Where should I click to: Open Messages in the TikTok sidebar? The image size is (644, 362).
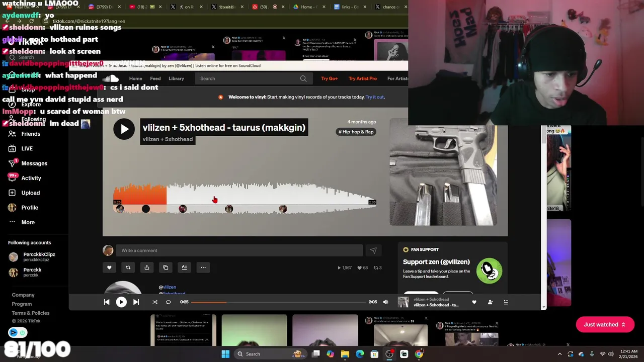(34, 163)
